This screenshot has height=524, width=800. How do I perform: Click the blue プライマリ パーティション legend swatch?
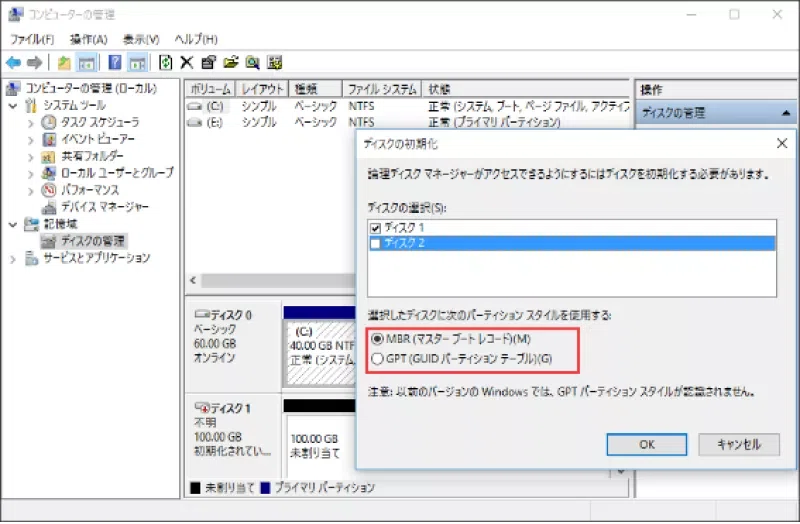coord(265,488)
